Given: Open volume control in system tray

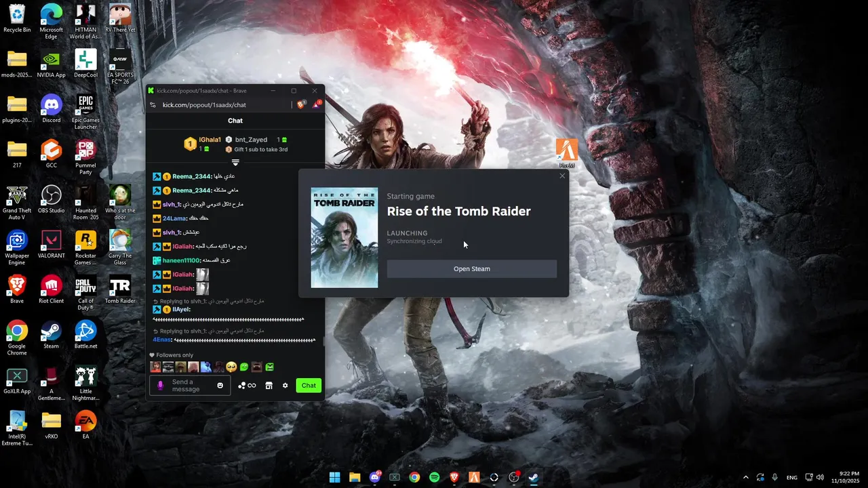Looking at the screenshot, I should (820, 477).
